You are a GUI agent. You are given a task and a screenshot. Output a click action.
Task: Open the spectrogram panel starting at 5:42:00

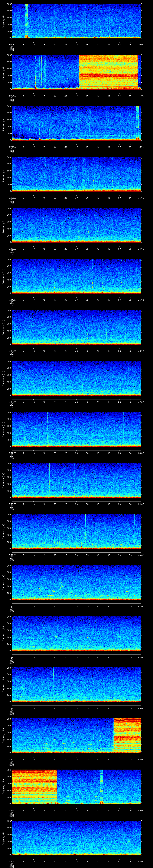(x=77, y=685)
